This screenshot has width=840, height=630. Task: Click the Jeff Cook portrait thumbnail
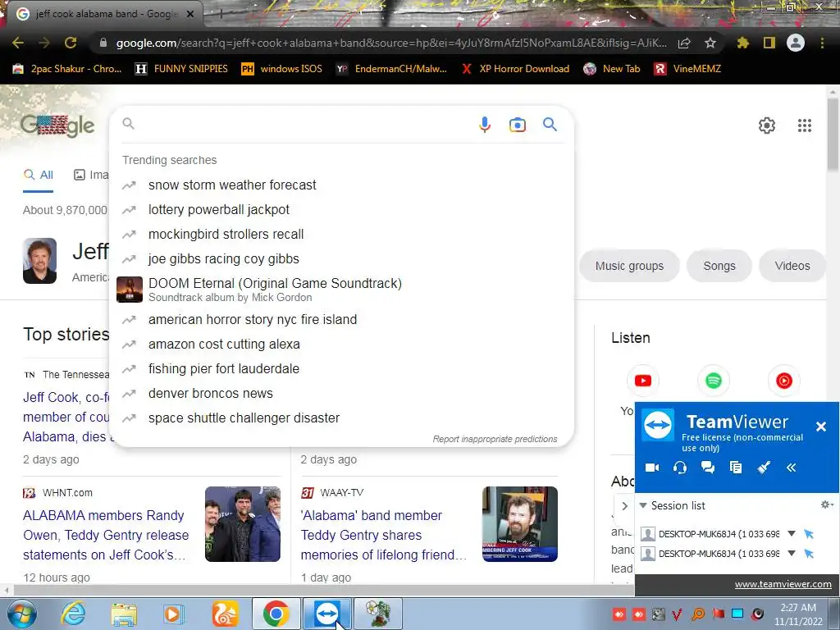tap(39, 261)
